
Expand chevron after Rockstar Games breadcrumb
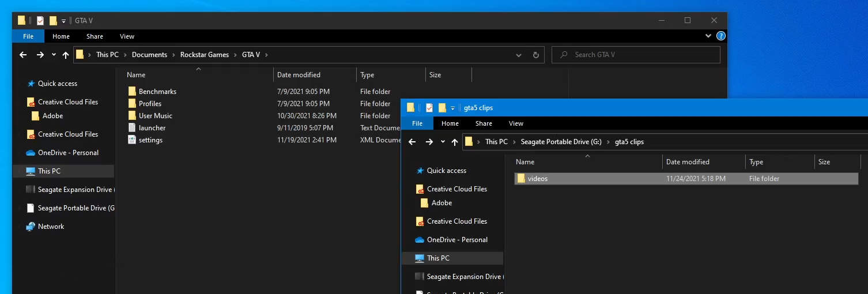[x=235, y=55]
